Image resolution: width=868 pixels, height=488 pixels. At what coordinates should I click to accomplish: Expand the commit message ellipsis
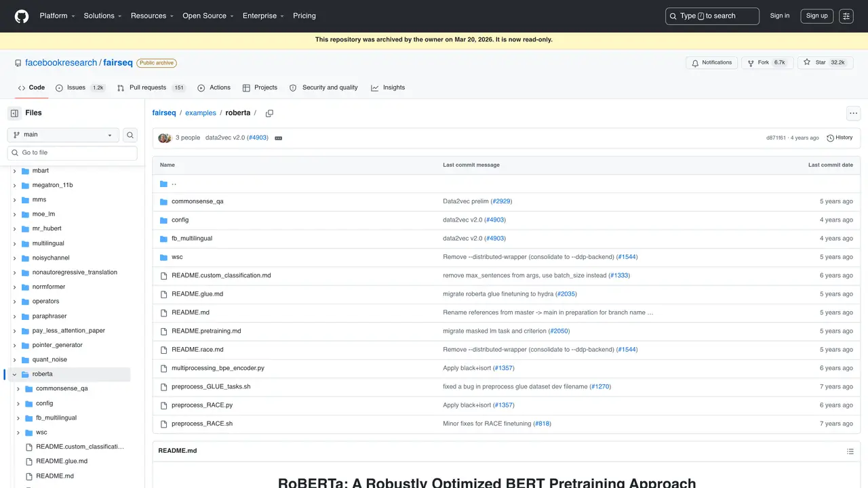pos(278,138)
